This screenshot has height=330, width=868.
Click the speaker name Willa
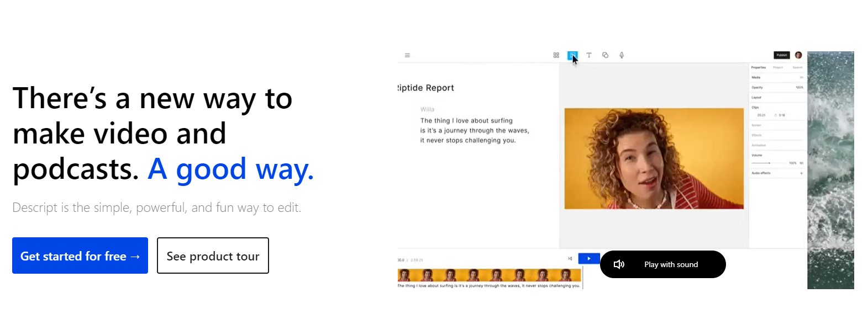pos(427,109)
